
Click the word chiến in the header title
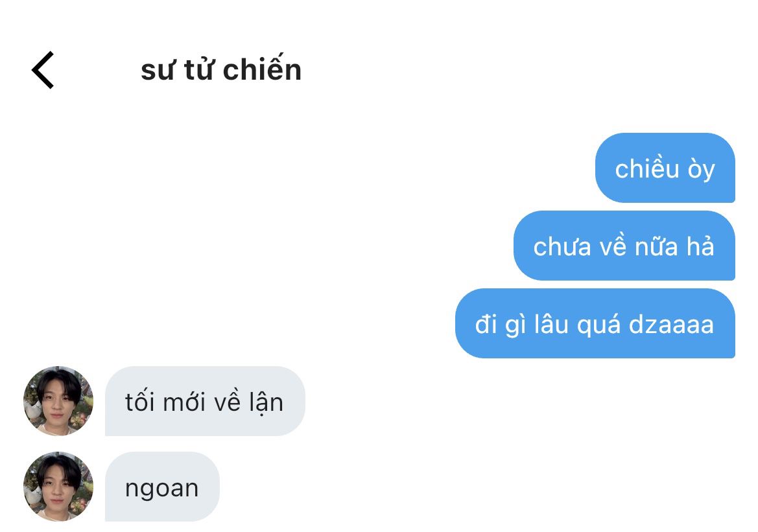(262, 69)
